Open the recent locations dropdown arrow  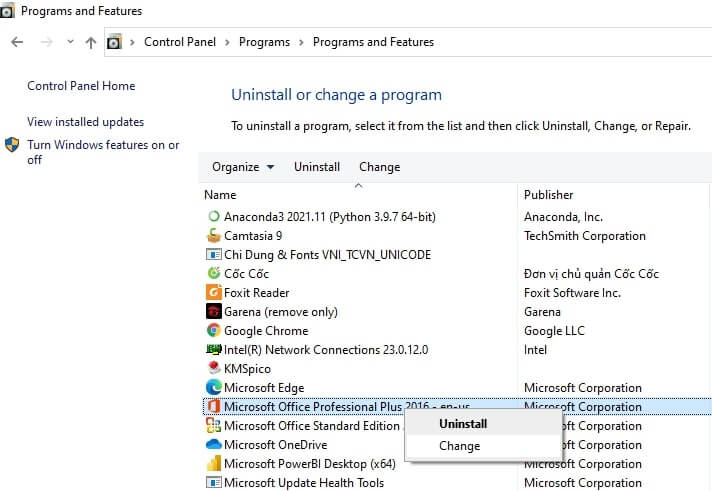click(x=70, y=42)
